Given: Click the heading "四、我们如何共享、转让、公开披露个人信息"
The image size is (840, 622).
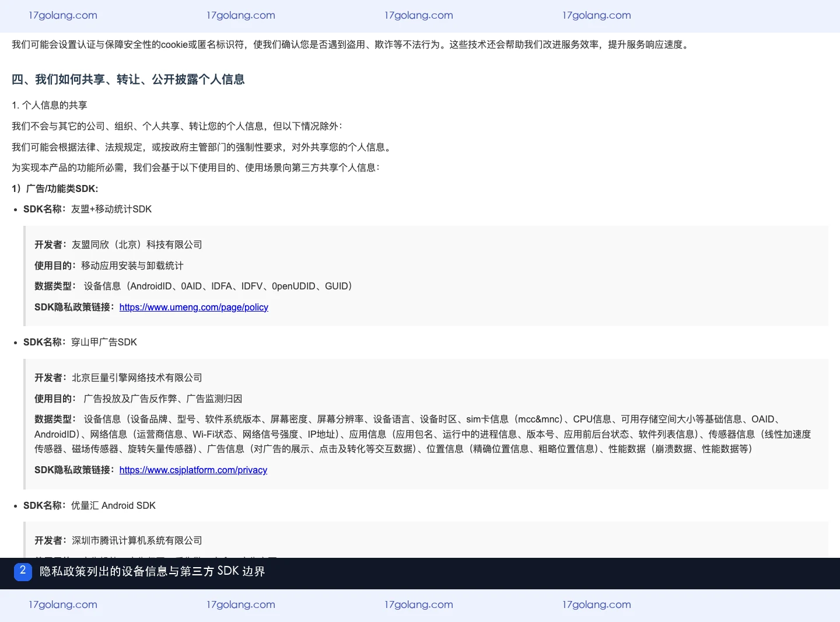Looking at the screenshot, I should [128, 79].
